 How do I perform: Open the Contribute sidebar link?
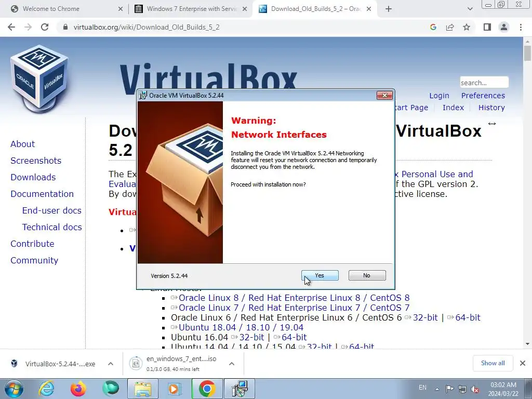point(32,244)
